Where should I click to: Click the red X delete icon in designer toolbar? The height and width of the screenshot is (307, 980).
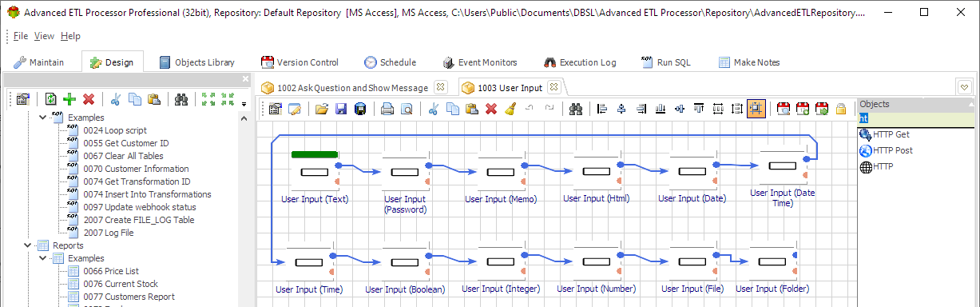tap(491, 110)
